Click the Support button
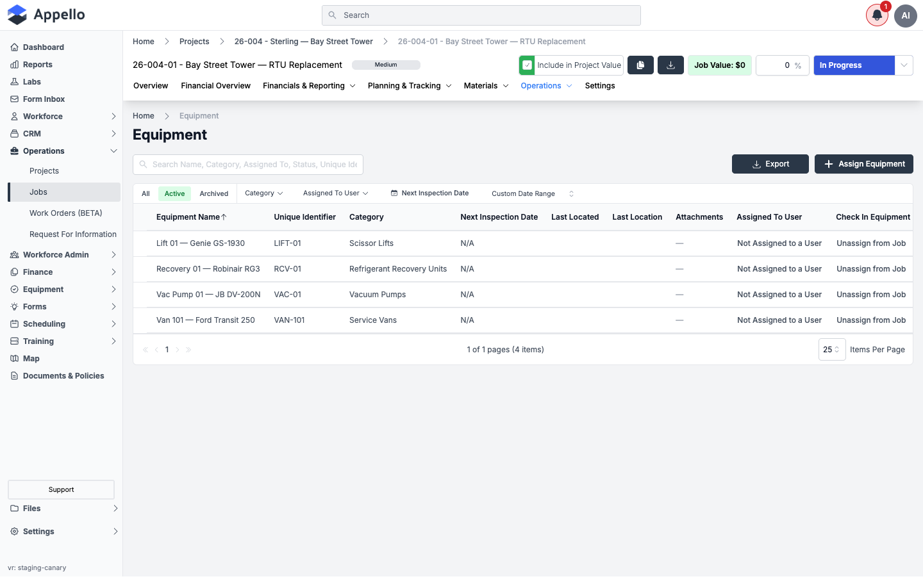The height and width of the screenshot is (588, 923). tap(61, 489)
